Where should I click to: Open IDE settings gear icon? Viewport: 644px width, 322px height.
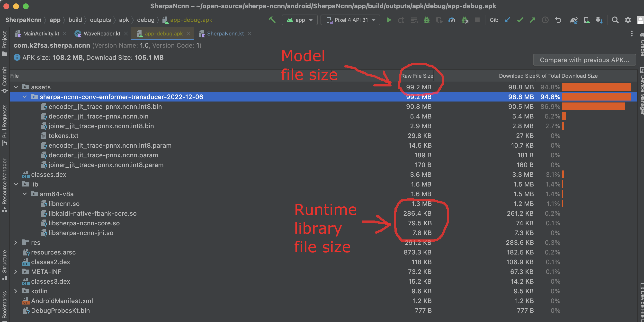tap(628, 20)
